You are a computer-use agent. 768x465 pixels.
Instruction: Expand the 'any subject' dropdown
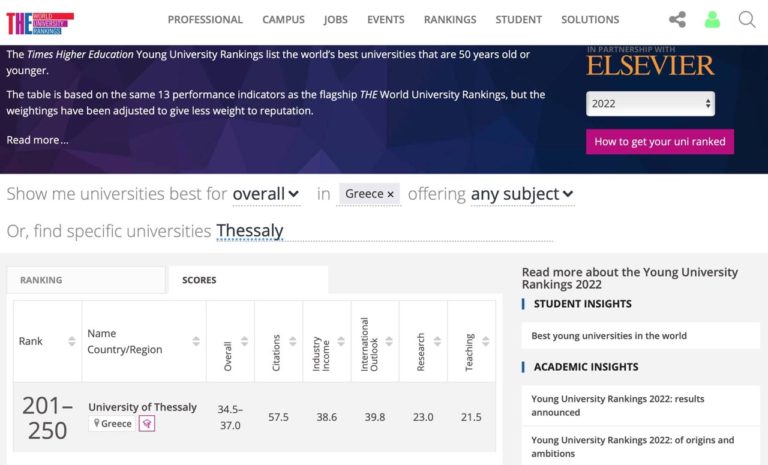click(522, 194)
